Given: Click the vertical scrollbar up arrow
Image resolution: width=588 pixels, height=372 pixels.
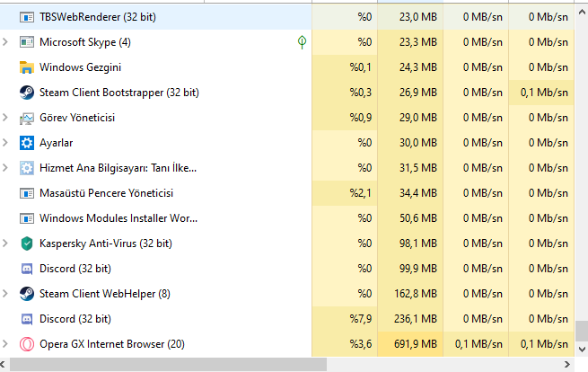Looking at the screenshot, I should [582, 13].
